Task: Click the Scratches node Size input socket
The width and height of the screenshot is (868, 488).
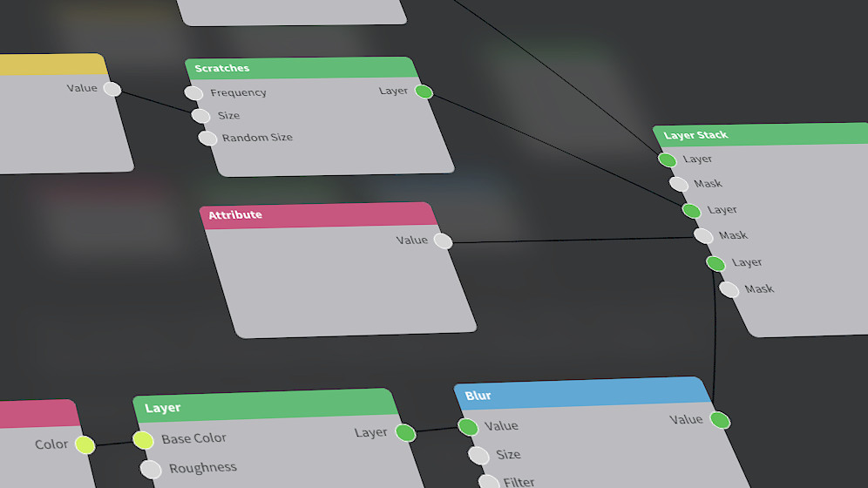Action: pyautogui.click(x=200, y=116)
